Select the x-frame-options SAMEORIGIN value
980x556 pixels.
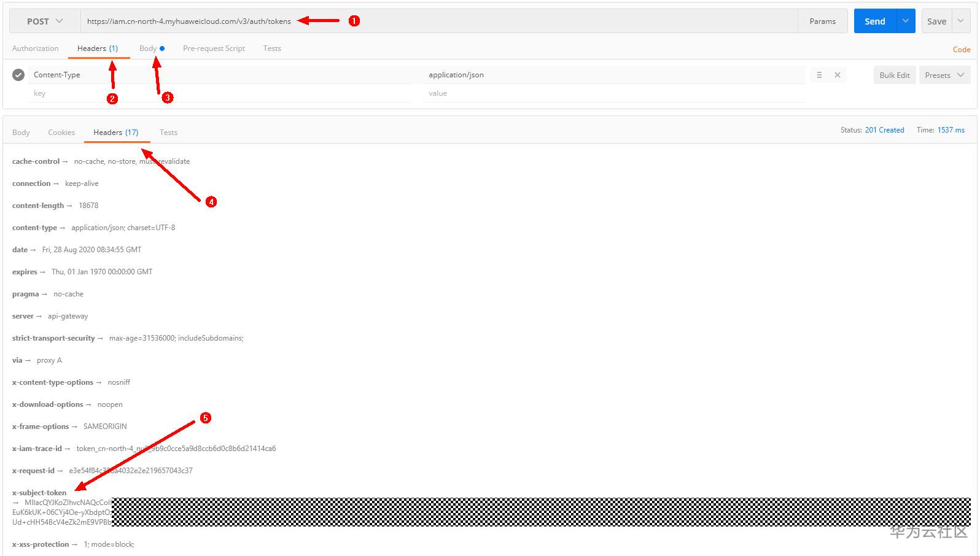[x=105, y=427]
